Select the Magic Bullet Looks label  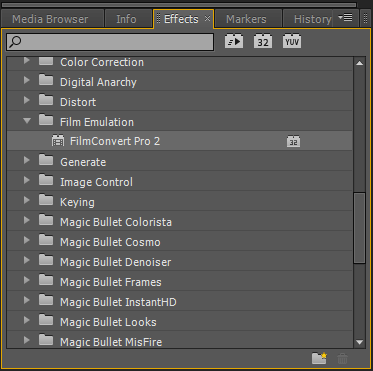click(108, 322)
